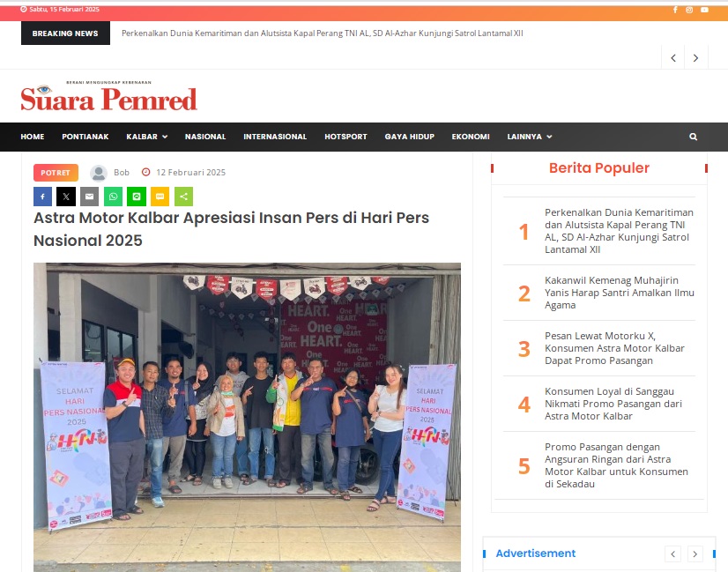The width and height of the screenshot is (728, 572).
Task: Show next breaking news headline
Action: 695,57
